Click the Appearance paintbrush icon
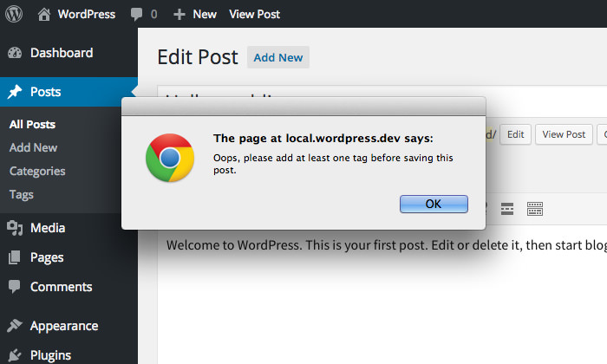Viewport: 607px width, 364px height. tap(15, 326)
